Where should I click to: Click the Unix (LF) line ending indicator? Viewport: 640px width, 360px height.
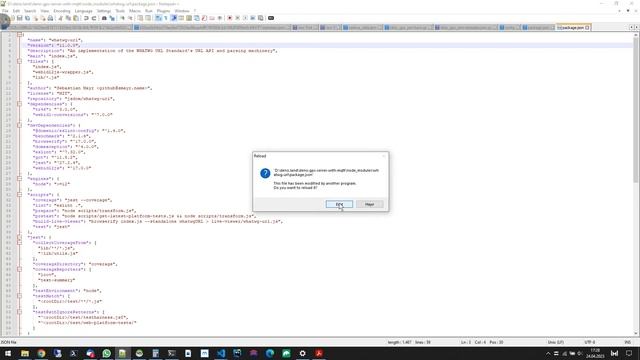coord(556,342)
